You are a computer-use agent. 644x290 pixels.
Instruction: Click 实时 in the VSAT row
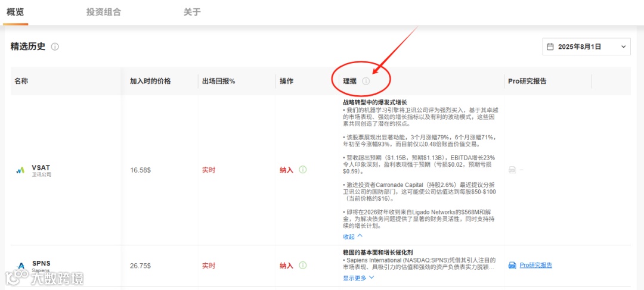coord(209,170)
